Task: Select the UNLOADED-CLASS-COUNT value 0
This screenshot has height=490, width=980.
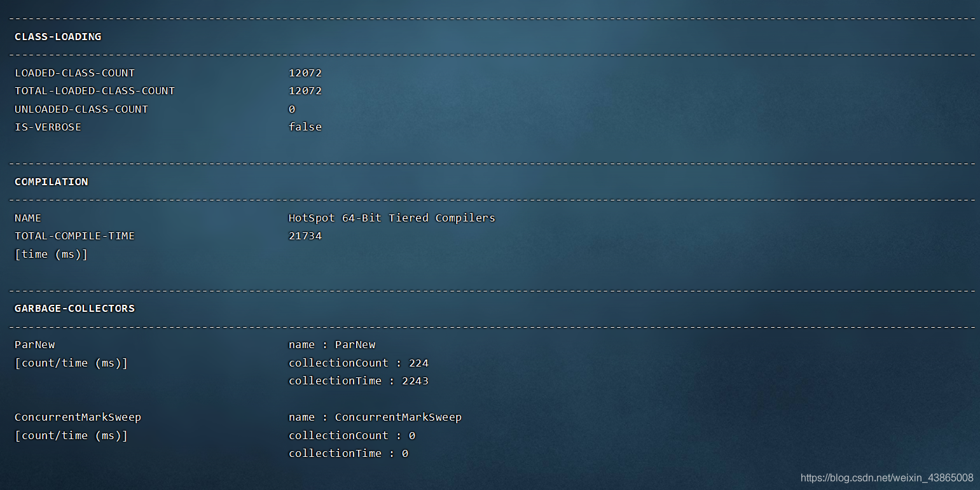Action: (292, 109)
